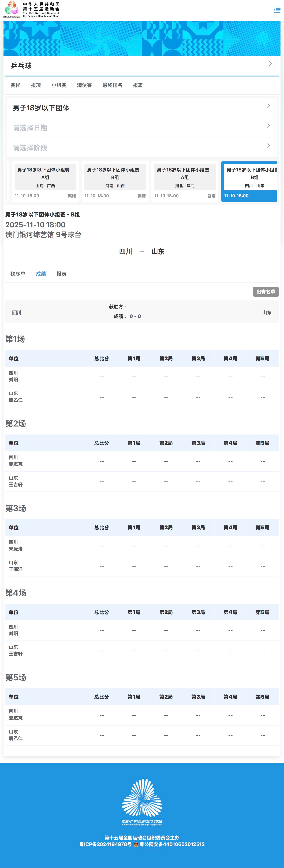Open the 粤ICP备2024194978号 link
The image size is (284, 868).
pos(105,844)
